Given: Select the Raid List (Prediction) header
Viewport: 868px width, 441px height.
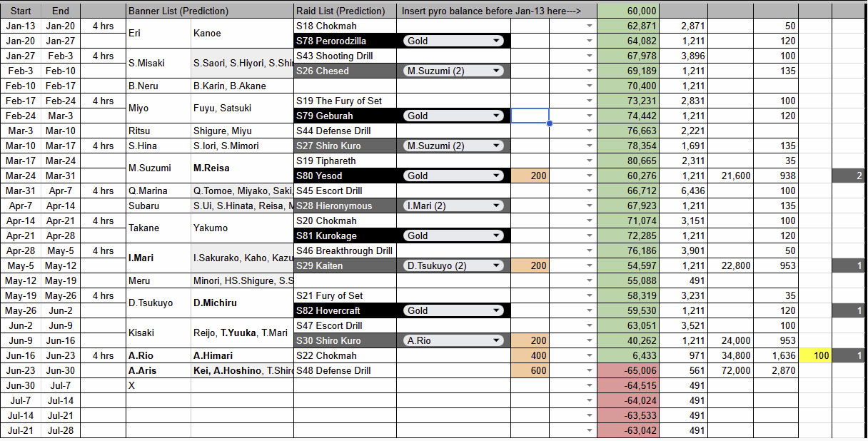Looking at the screenshot, I should pyautogui.click(x=345, y=11).
